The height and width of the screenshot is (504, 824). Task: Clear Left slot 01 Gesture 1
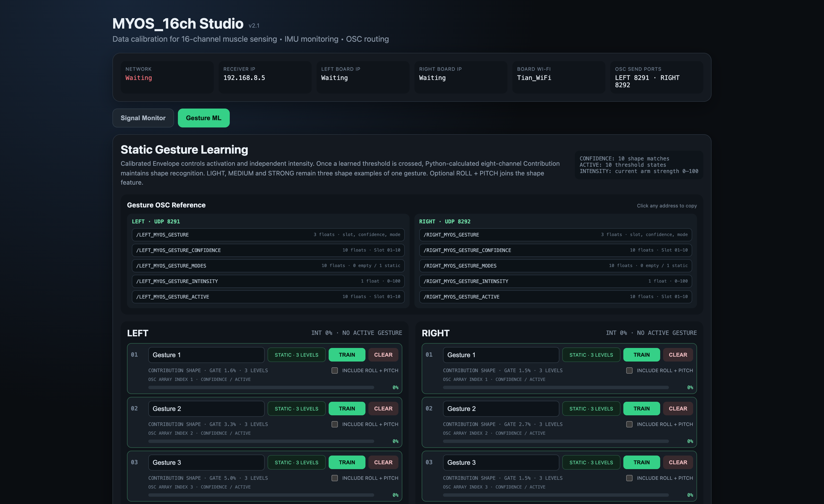[383, 354]
